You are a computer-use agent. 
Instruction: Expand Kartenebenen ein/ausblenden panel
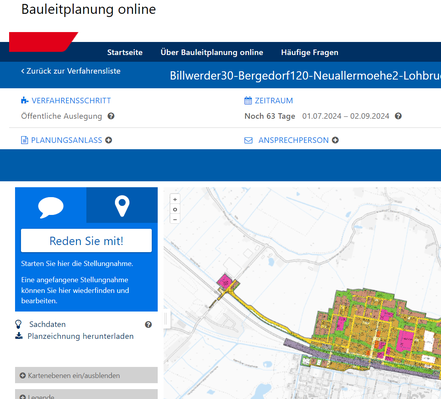pos(86,375)
